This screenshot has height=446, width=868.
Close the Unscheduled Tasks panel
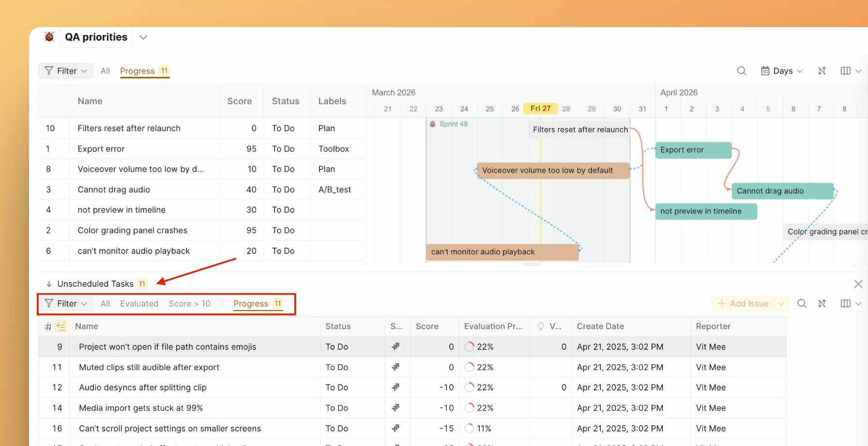pos(858,284)
